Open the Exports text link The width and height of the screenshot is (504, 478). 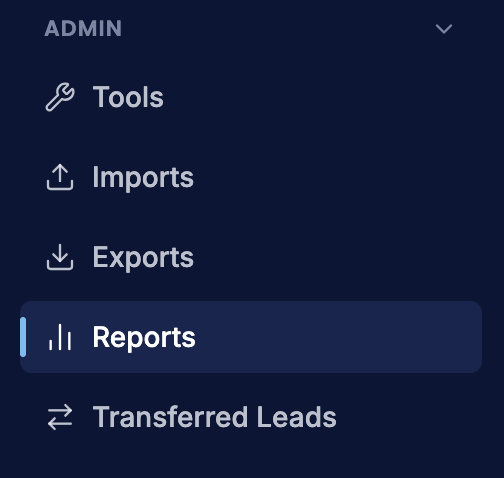[x=143, y=258]
